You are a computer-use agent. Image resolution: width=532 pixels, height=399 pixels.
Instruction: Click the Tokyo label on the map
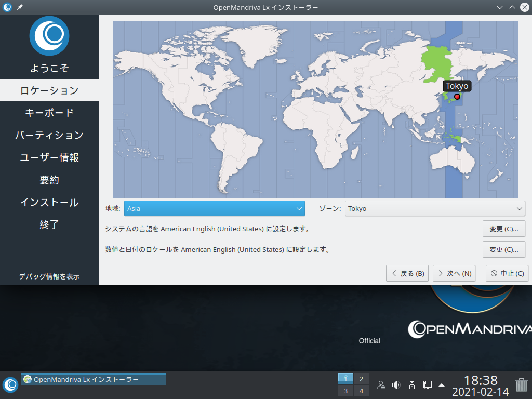coord(457,86)
